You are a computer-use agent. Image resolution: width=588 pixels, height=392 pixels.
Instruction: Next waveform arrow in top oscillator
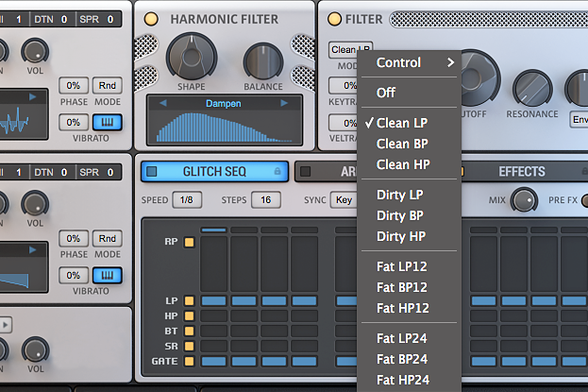point(33,97)
